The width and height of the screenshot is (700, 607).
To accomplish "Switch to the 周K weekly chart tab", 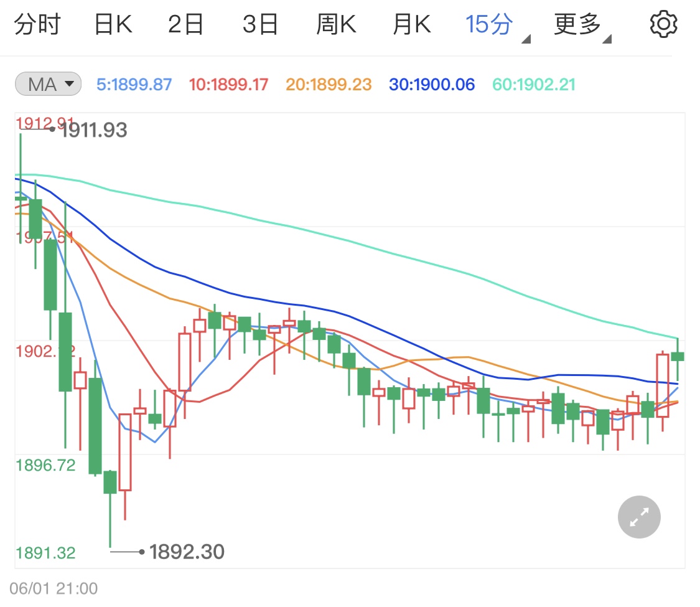I will [336, 24].
